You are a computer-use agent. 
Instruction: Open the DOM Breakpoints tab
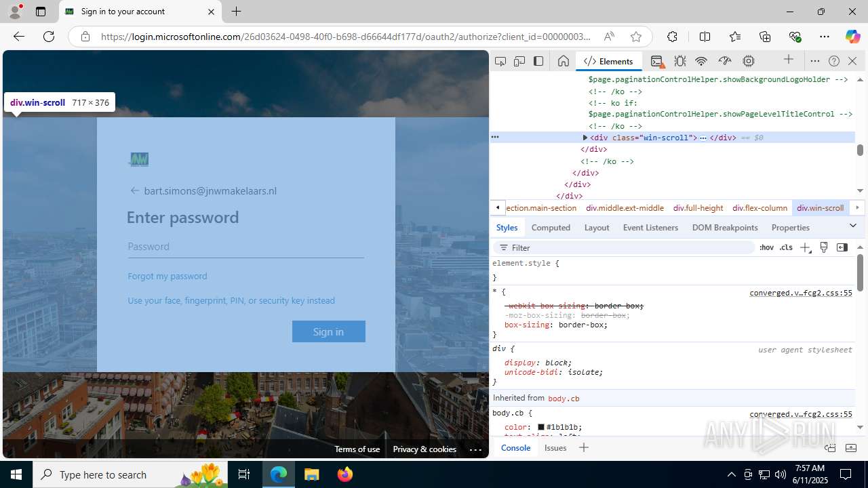coord(725,228)
